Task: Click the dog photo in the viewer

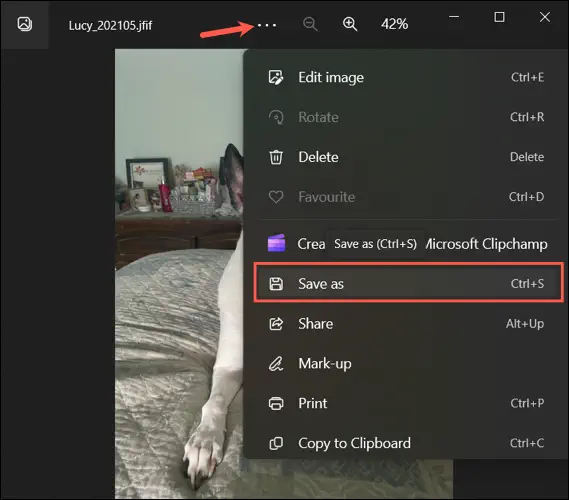Action: [x=178, y=272]
